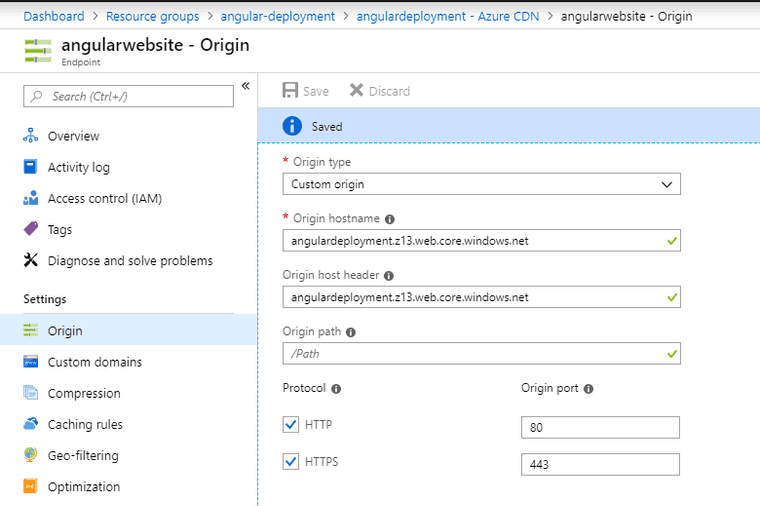Click the Access control (IAM) icon
Screen dimensions: 760x506
(x=30, y=198)
